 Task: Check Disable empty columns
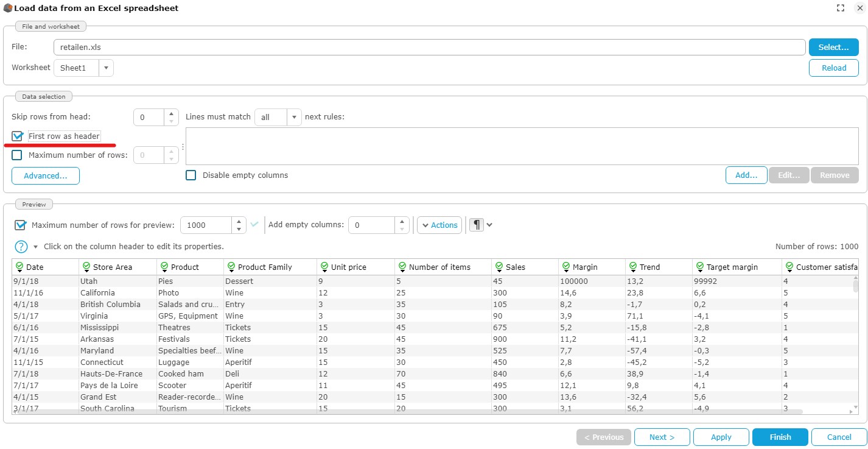click(191, 175)
